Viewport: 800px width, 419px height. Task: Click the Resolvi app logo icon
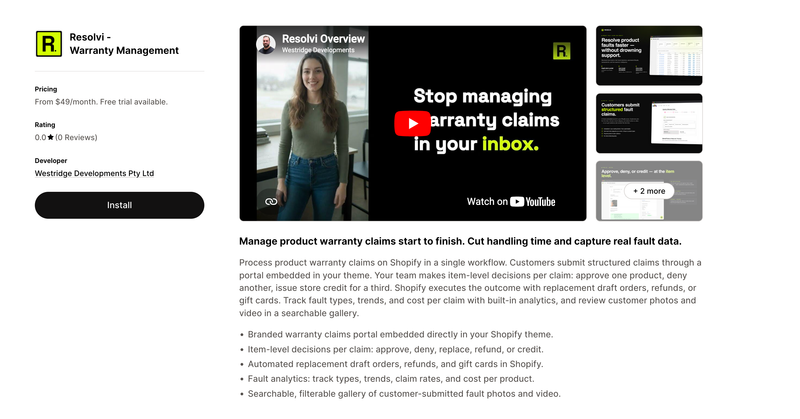(x=48, y=43)
